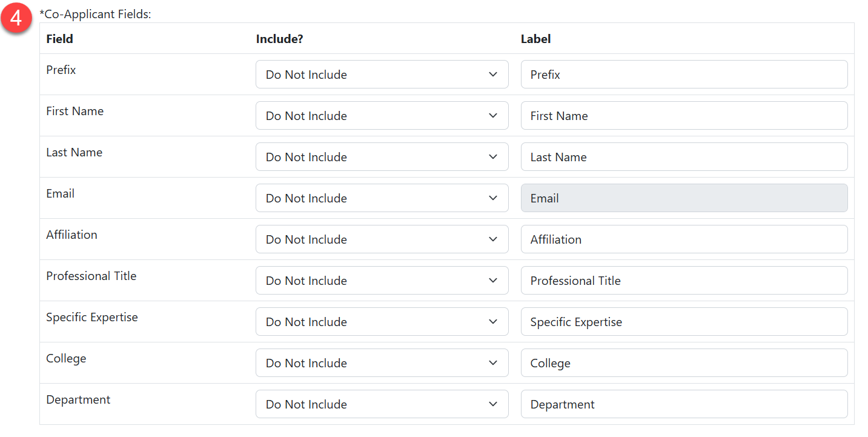This screenshot has width=868, height=437.
Task: Click the greyed-out Email label field
Action: pos(684,198)
